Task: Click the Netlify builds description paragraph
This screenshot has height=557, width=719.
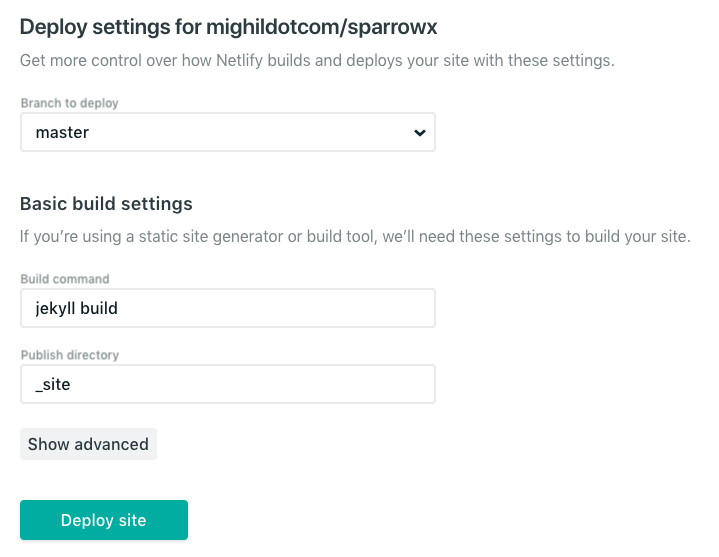Action: [317, 60]
